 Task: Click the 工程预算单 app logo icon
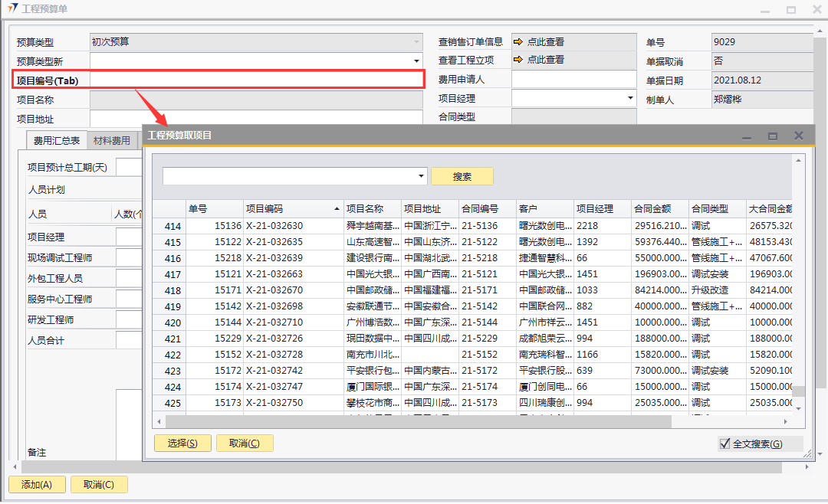pyautogui.click(x=11, y=9)
